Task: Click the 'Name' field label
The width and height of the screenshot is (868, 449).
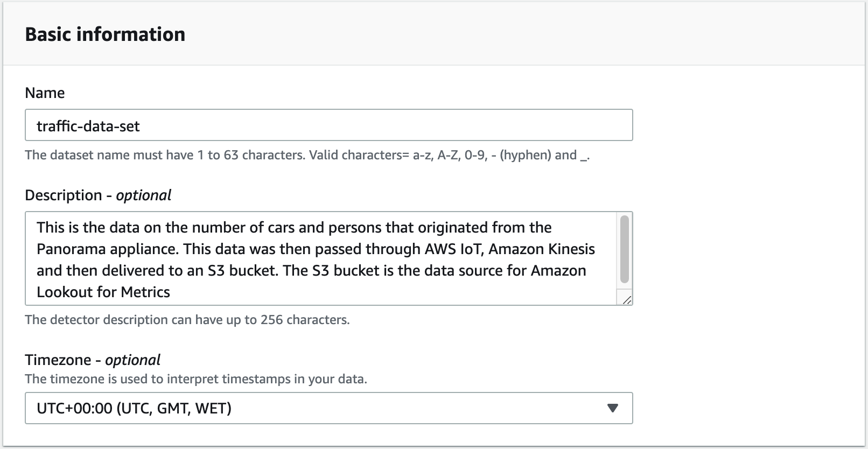Action: click(45, 93)
